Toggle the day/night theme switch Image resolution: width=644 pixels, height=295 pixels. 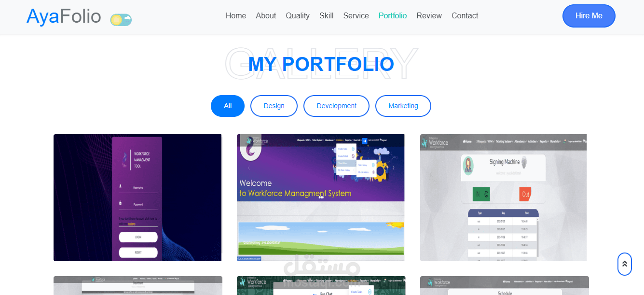coord(121,20)
